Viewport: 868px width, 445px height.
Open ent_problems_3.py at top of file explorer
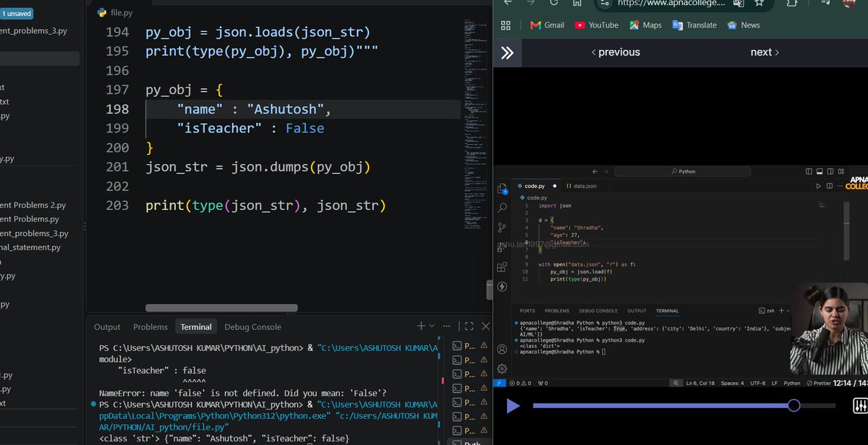[x=34, y=31]
